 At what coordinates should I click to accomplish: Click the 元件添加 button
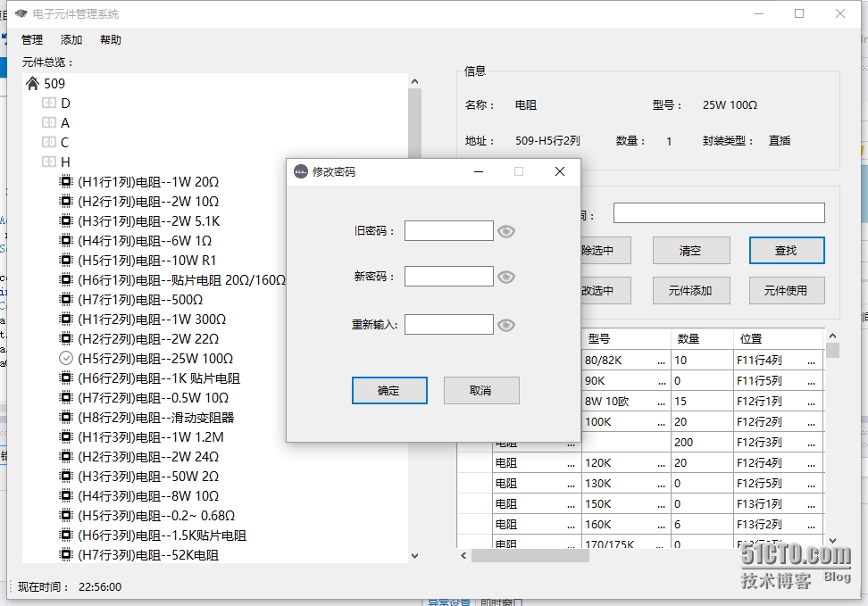pos(691,291)
